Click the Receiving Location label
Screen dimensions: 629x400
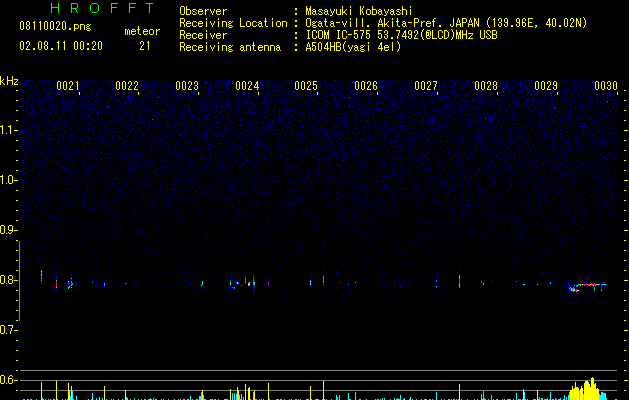[233, 23]
